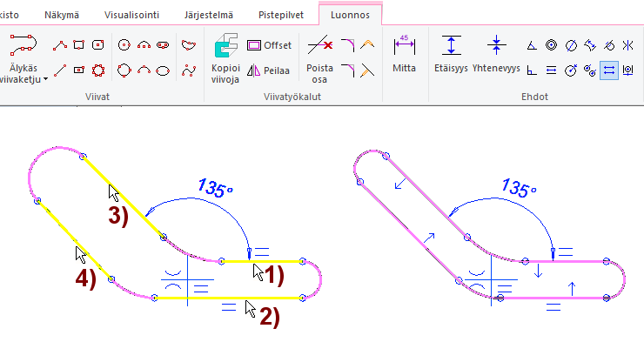Image resolution: width=644 pixels, height=342 pixels.
Task: Activate the Peilaa mirror tool
Action: coord(269,70)
